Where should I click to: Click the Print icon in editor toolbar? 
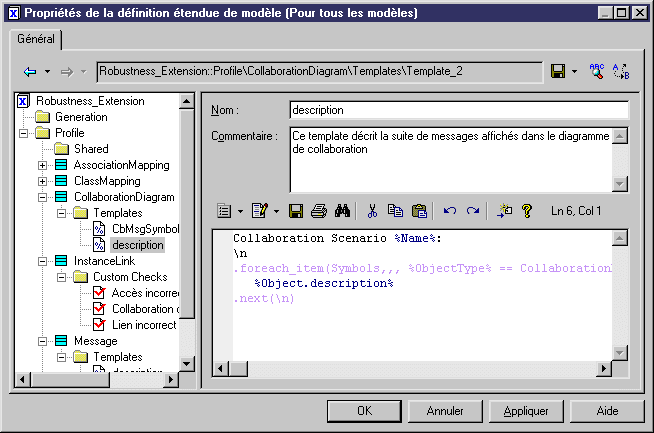pos(318,211)
